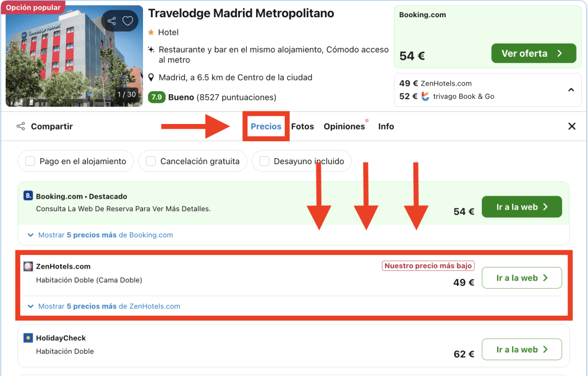Click the ZenHotels.com logo icon
588x376 pixels.
[28, 266]
